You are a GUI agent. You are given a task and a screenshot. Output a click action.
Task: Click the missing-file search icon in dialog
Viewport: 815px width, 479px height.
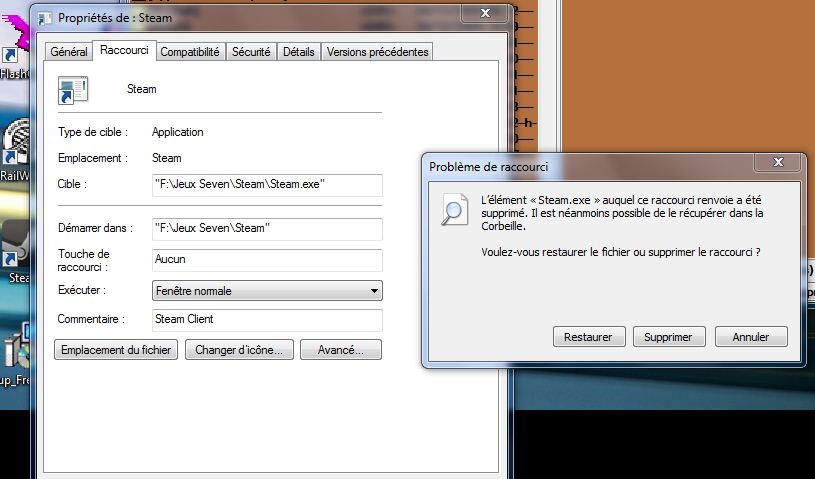coord(455,209)
